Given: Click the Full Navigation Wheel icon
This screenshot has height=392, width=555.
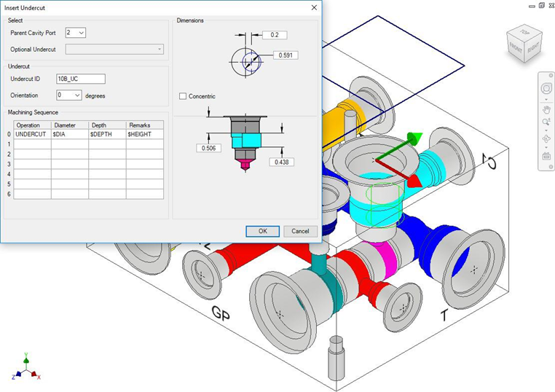Looking at the screenshot, I should [x=546, y=88].
